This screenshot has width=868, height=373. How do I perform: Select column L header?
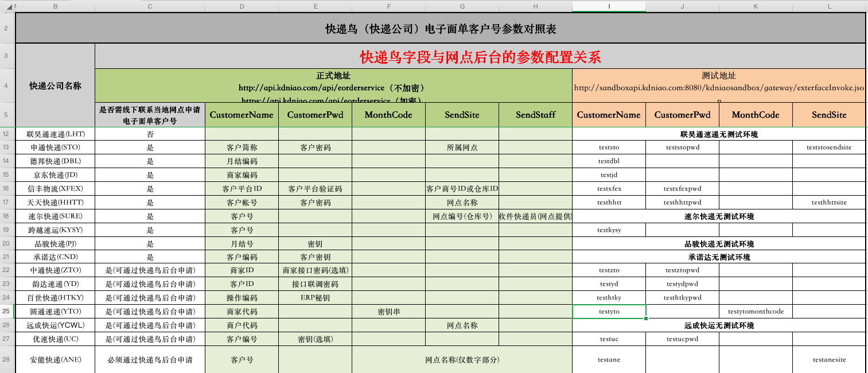pyautogui.click(x=829, y=6)
